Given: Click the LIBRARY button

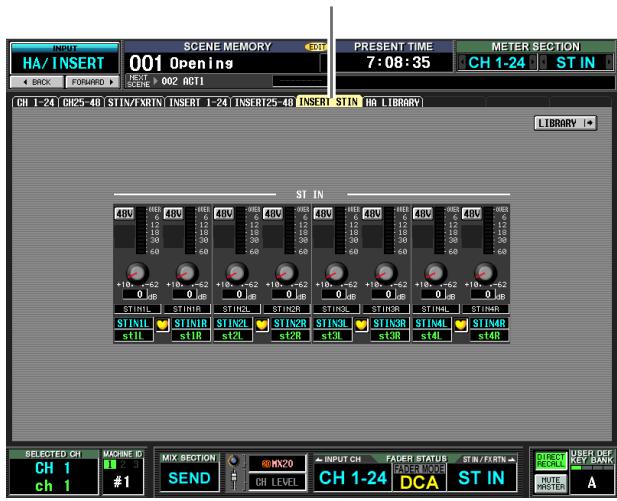Looking at the screenshot, I should coord(565,123).
